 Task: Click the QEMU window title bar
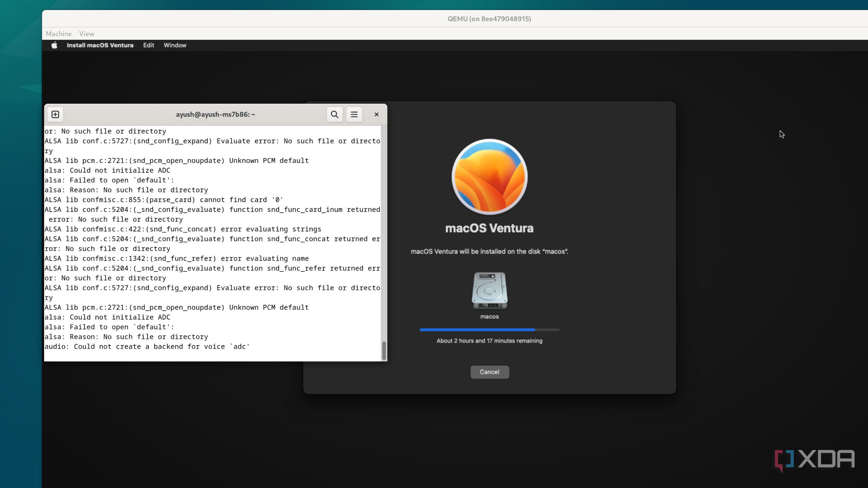point(489,19)
